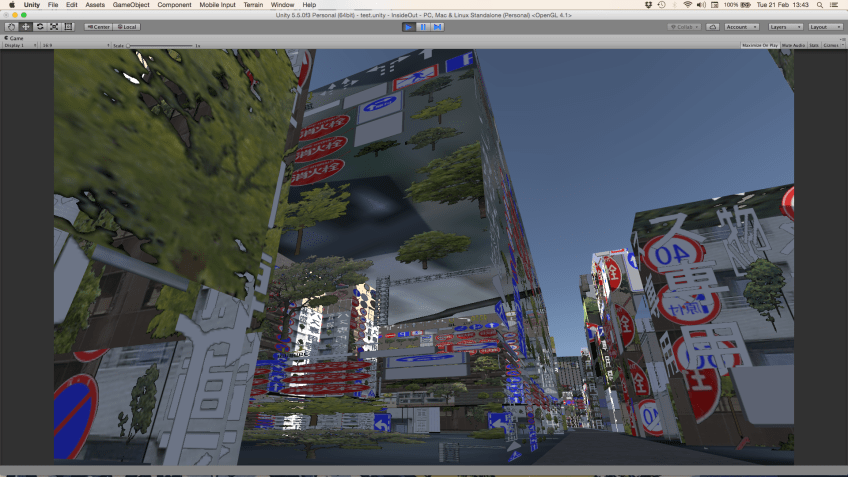This screenshot has height=477, width=848.
Task: Toggle Mute Audio in Game view
Action: pos(793,45)
